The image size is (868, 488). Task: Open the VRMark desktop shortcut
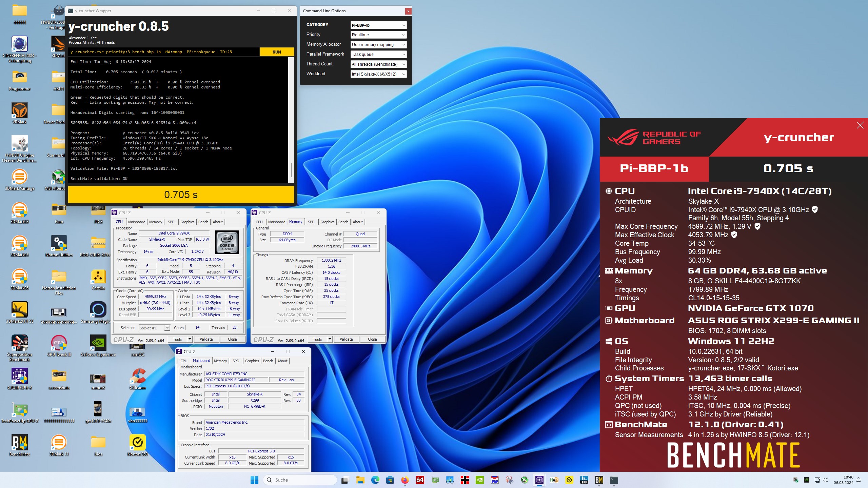pyautogui.click(x=20, y=114)
